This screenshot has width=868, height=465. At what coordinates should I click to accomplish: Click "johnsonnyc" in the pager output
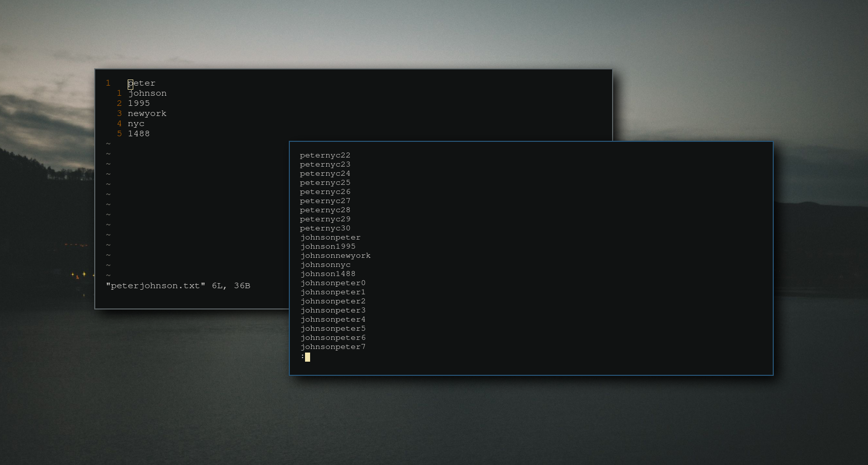[x=325, y=265]
